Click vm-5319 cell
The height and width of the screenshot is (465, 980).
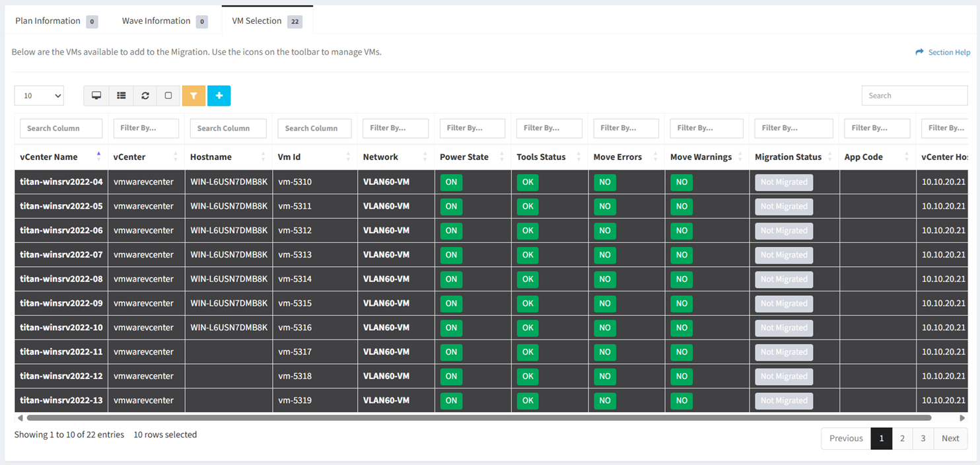click(x=314, y=400)
